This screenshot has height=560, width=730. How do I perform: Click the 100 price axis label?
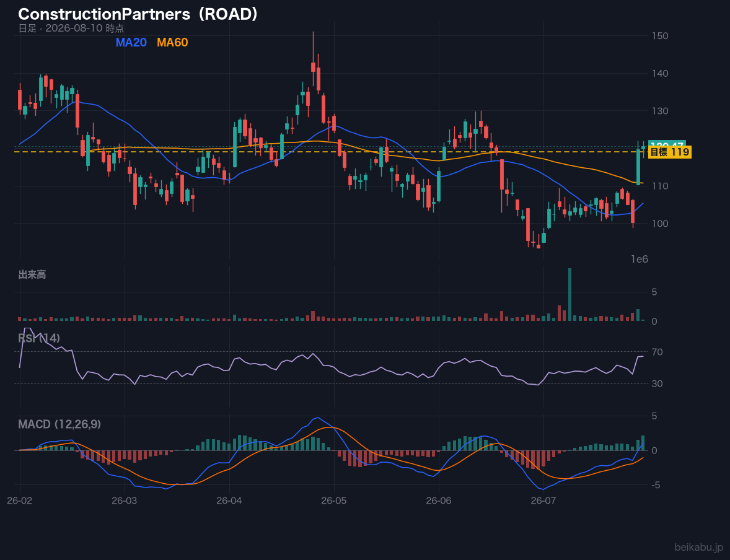click(x=660, y=224)
